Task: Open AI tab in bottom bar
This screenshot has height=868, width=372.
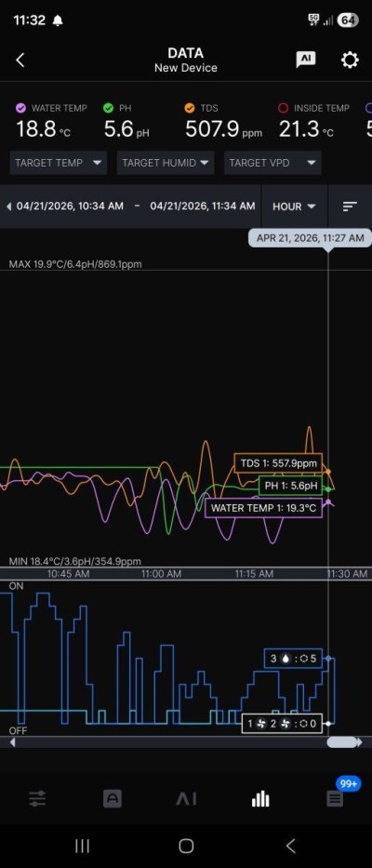Action: tap(186, 798)
